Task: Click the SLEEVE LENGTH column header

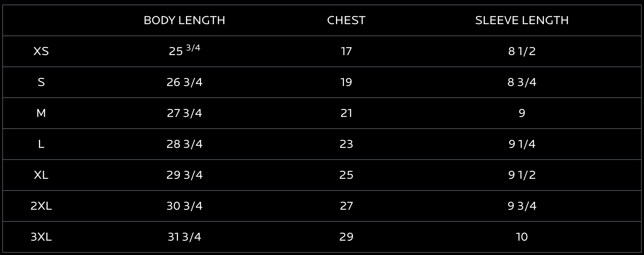Action: (x=522, y=20)
